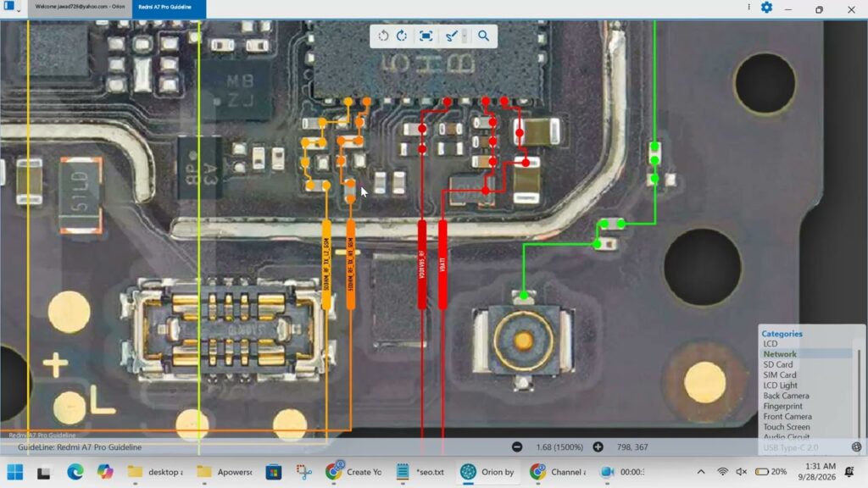Rotate the board view clockwise

click(x=402, y=36)
